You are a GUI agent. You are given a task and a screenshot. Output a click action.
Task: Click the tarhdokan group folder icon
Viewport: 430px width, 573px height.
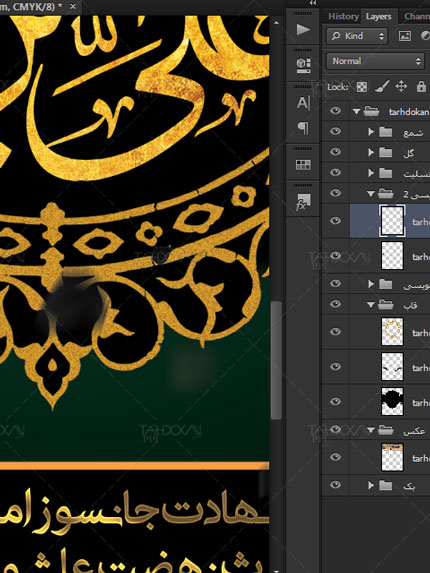pyautogui.click(x=371, y=111)
